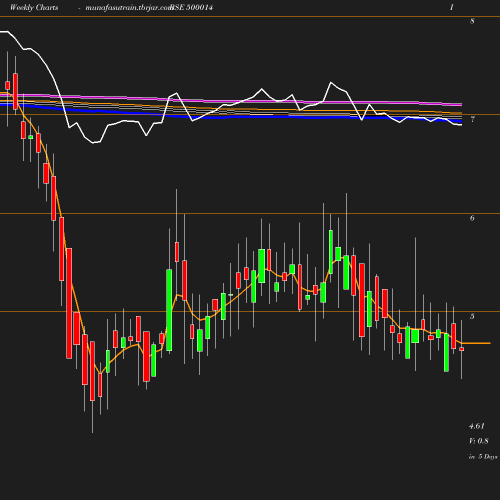Click the 'in 5 Days' label

coord(483,457)
